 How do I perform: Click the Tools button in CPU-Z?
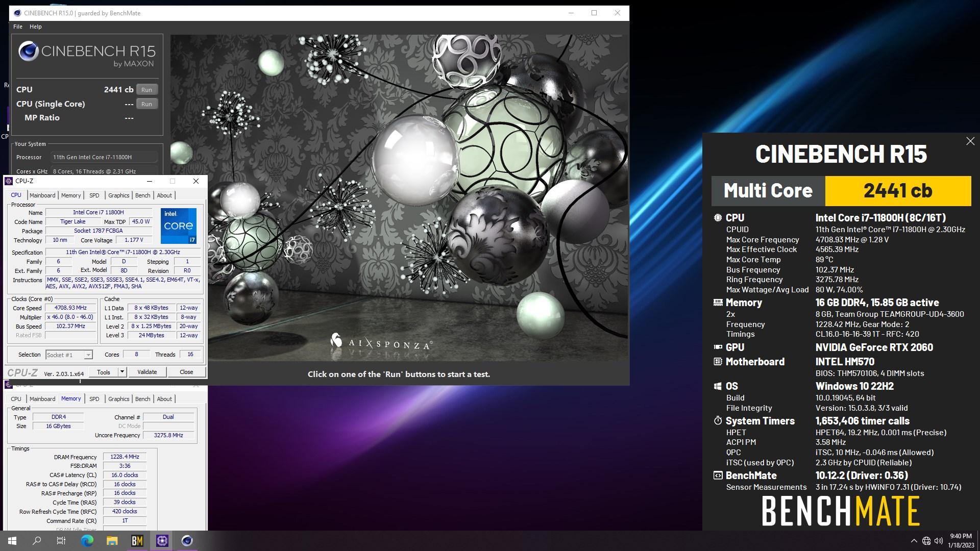pyautogui.click(x=104, y=372)
